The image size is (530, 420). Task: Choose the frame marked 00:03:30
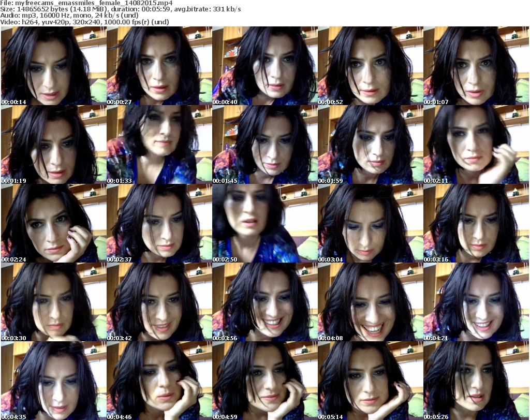point(53,302)
